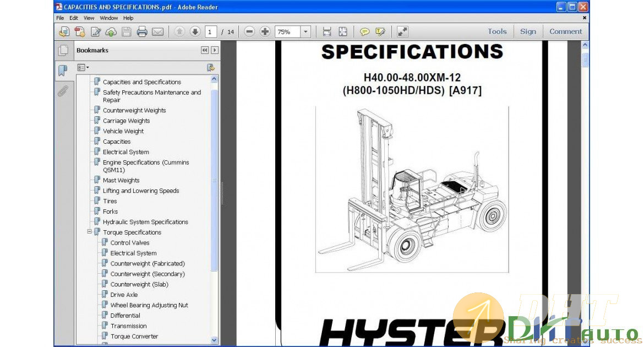This screenshot has width=644, height=347.
Task: Click the Convert file to PDF icon
Action: [x=80, y=31]
